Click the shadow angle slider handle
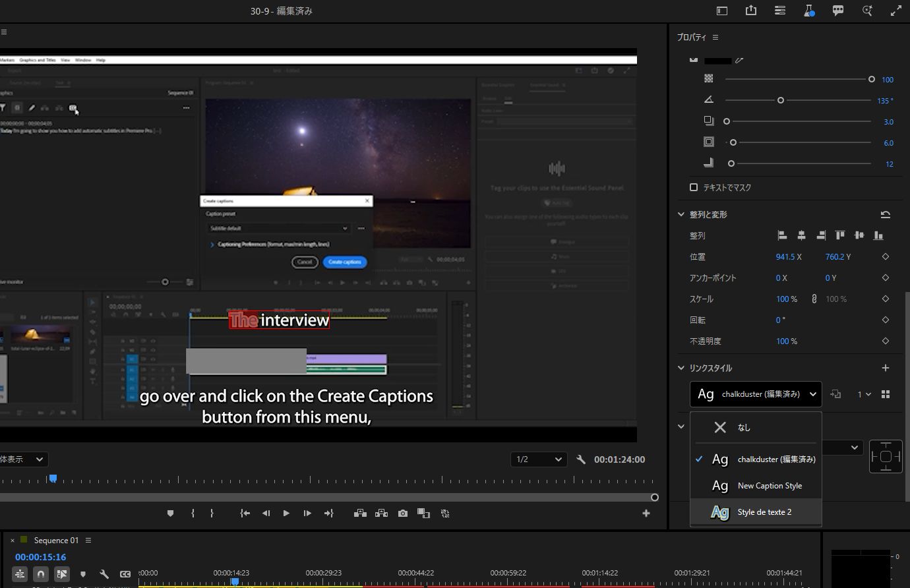This screenshot has width=910, height=588. (x=781, y=100)
